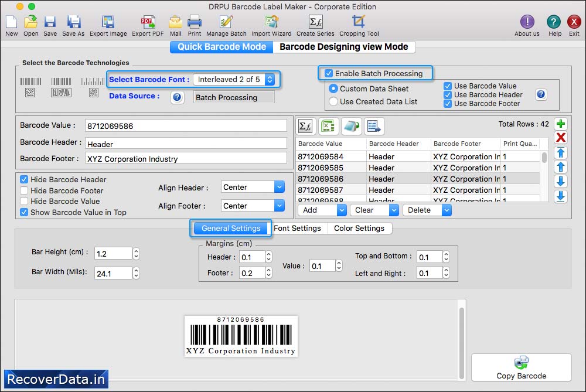Open the Create Series tool

[x=315, y=22]
